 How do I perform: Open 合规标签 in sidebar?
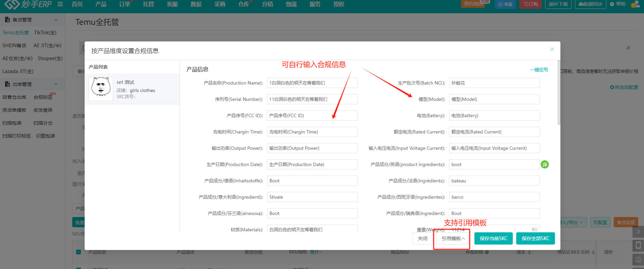(x=43, y=97)
